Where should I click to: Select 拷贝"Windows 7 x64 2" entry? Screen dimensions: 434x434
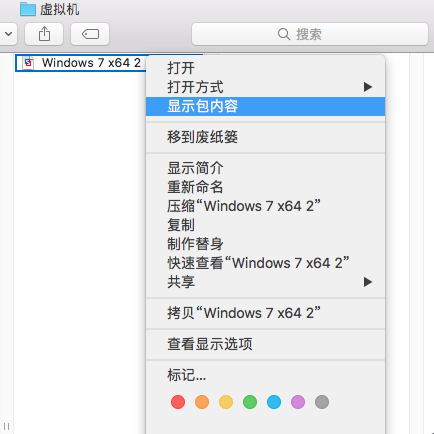point(265,313)
